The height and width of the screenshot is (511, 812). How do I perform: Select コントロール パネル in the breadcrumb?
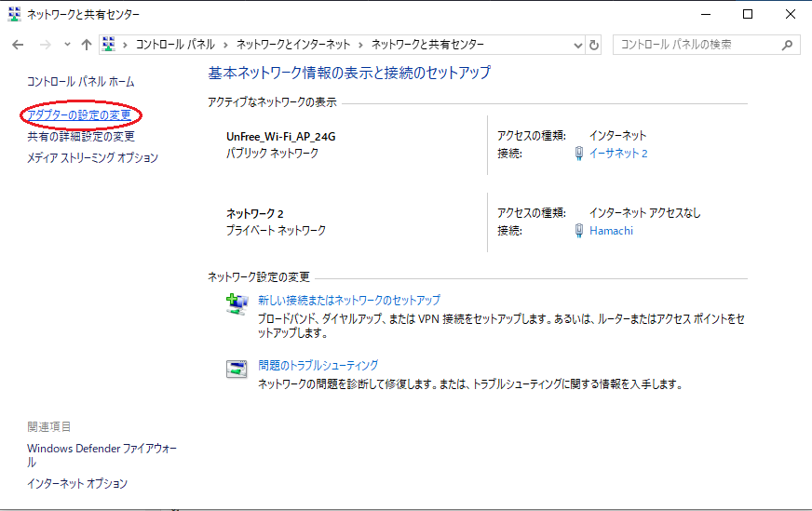pos(175,45)
